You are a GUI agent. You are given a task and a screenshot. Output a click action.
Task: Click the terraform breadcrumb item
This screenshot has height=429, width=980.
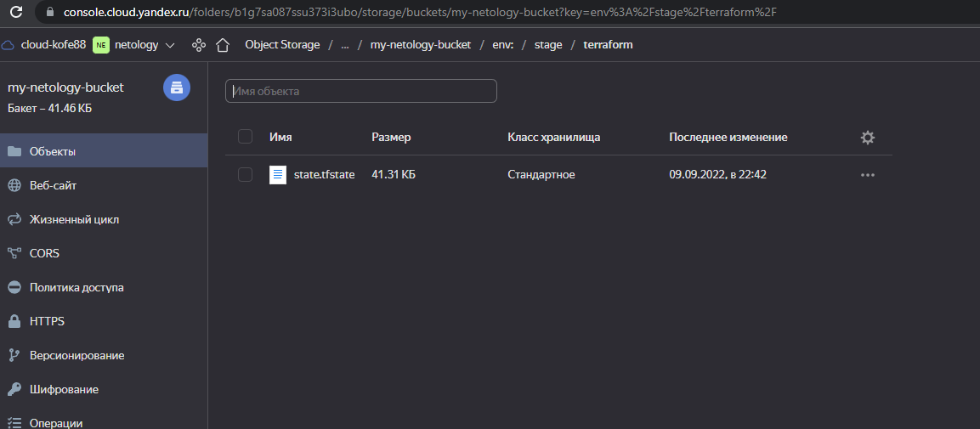[608, 45]
